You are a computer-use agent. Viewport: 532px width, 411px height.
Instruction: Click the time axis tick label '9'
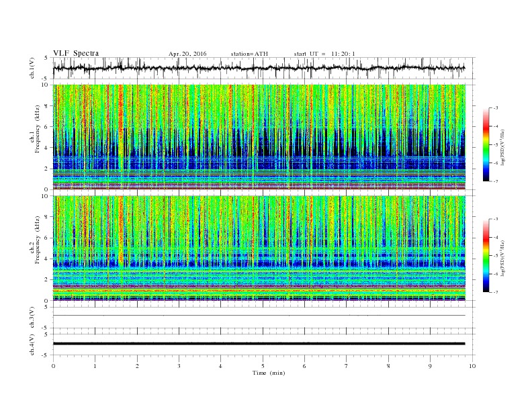430,366
